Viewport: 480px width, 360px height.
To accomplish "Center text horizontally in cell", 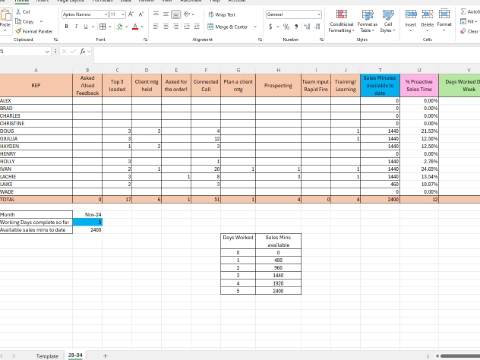I will point(166,26).
